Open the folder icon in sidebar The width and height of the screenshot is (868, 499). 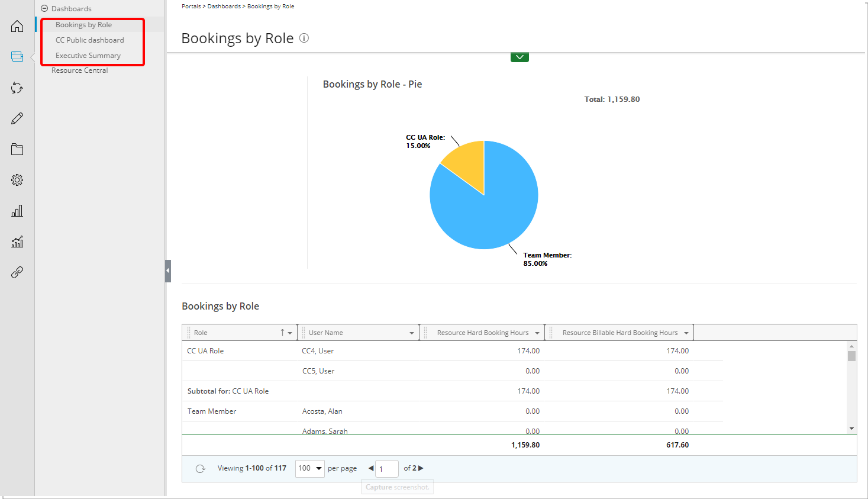tap(17, 149)
